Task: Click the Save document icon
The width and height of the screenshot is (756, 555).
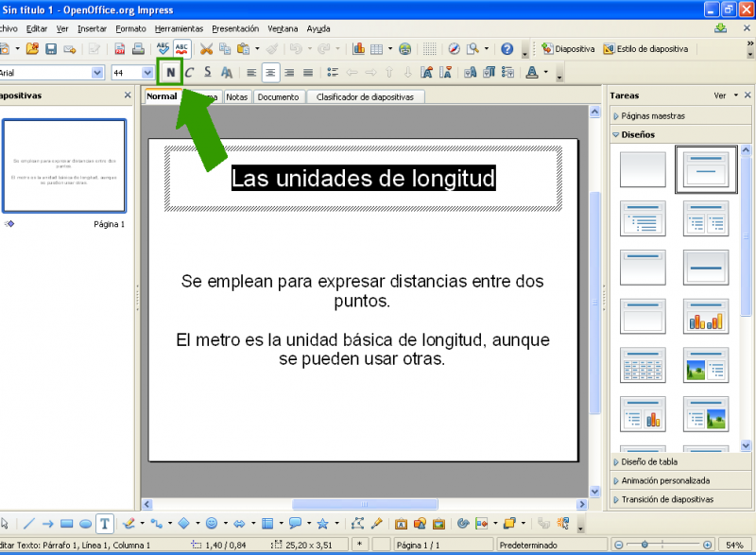Action: 51,48
